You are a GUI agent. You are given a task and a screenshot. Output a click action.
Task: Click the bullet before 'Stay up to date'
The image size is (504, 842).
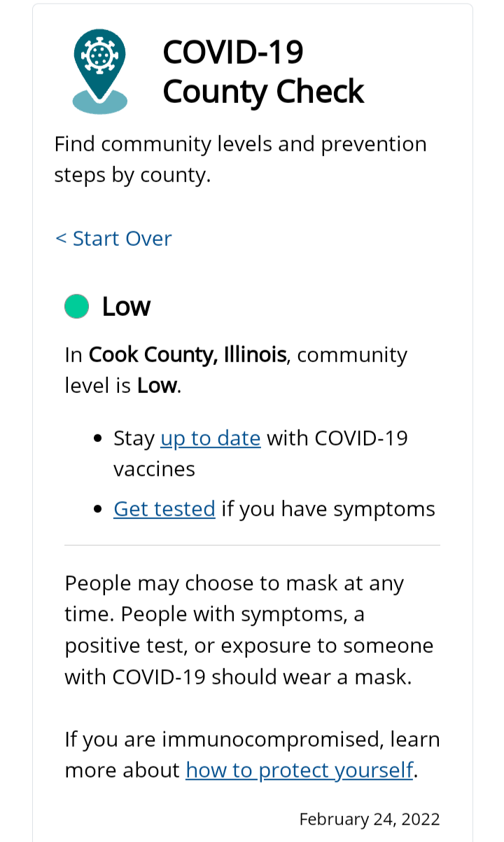98,439
